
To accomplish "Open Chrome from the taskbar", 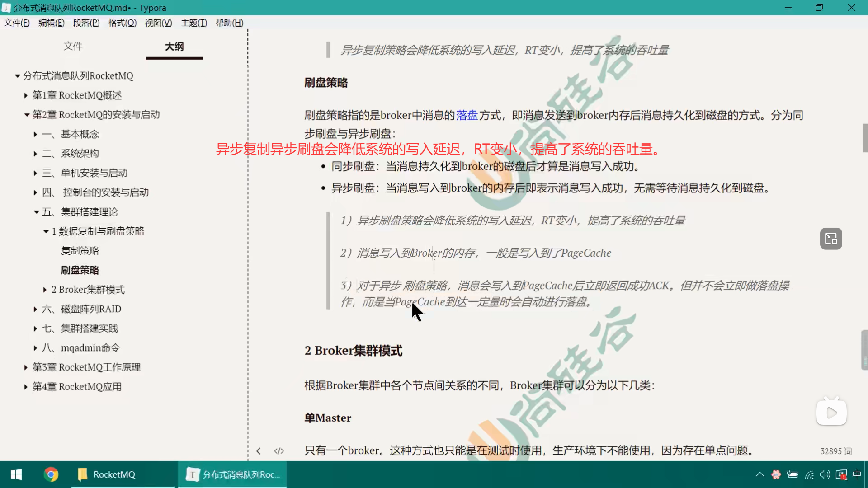I will (x=51, y=474).
